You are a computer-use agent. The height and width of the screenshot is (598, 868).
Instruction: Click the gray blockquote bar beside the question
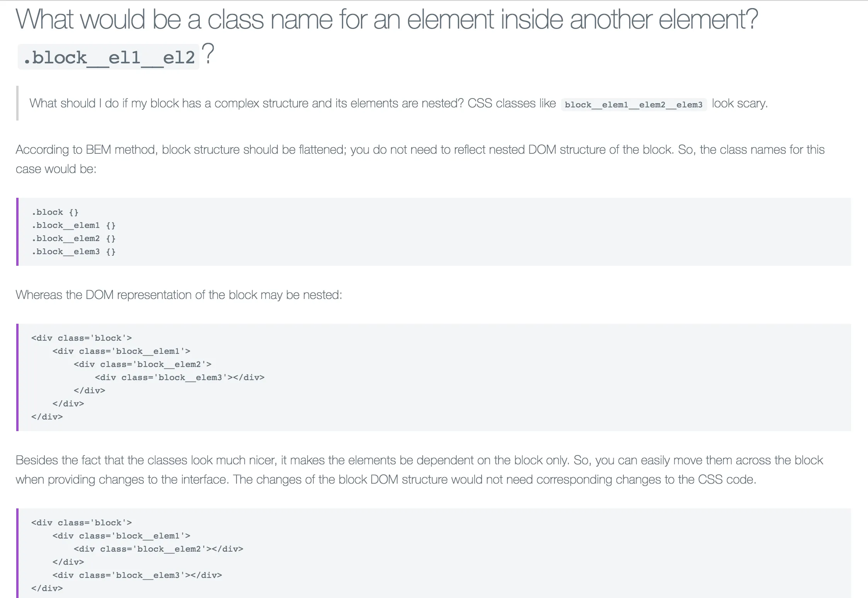tap(17, 103)
